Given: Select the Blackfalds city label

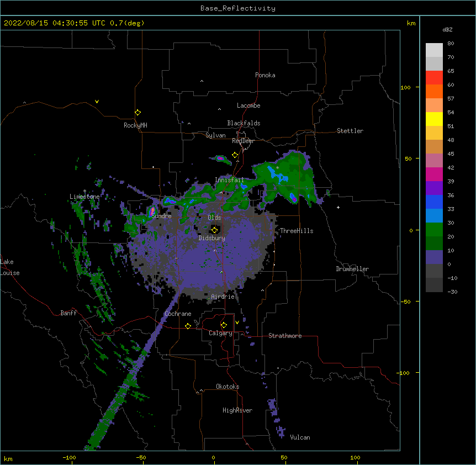Looking at the screenshot, I should [244, 123].
